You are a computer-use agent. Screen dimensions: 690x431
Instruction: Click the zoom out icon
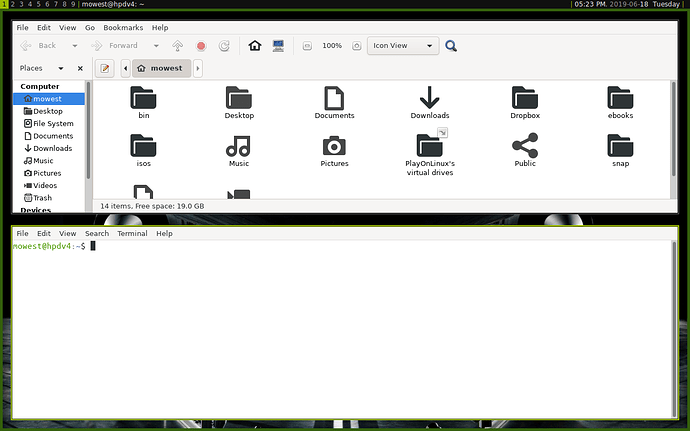(x=307, y=46)
